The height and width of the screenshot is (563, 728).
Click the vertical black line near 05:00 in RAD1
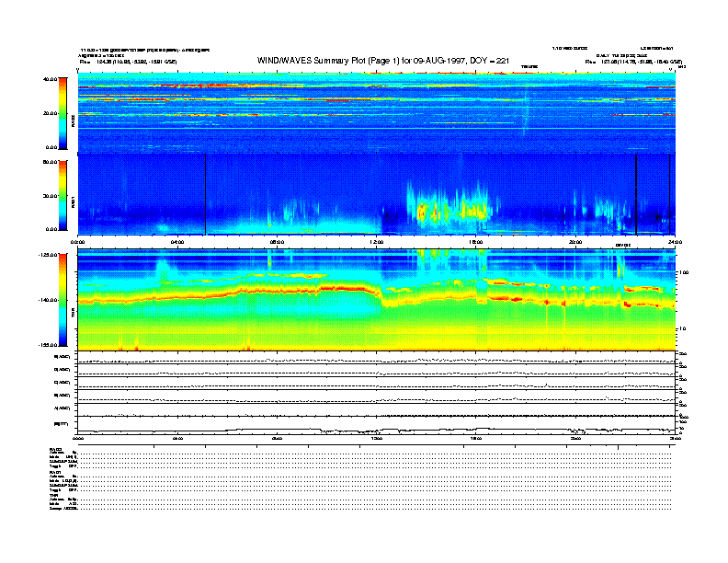pyautogui.click(x=205, y=194)
